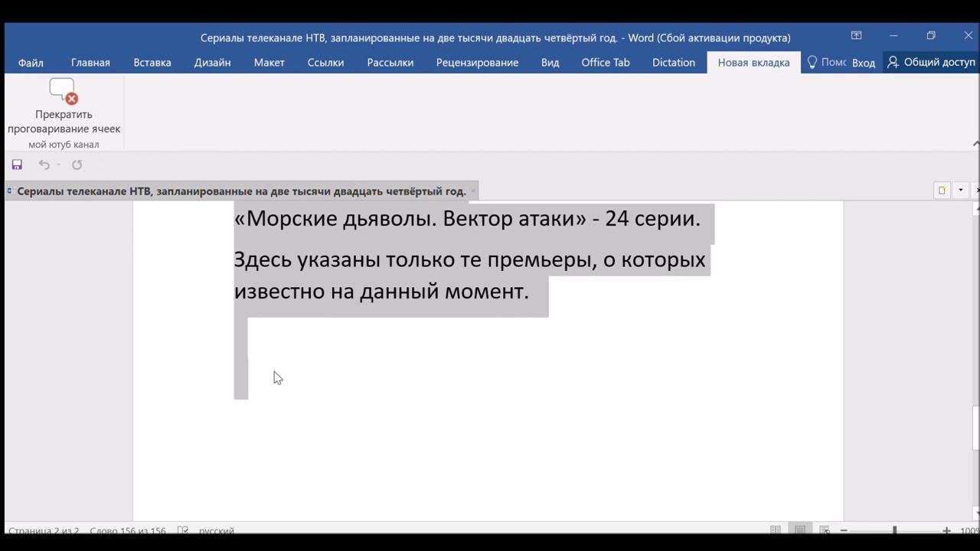Click the page count Страница 2 из 2
The height and width of the screenshot is (551, 980).
click(x=44, y=530)
